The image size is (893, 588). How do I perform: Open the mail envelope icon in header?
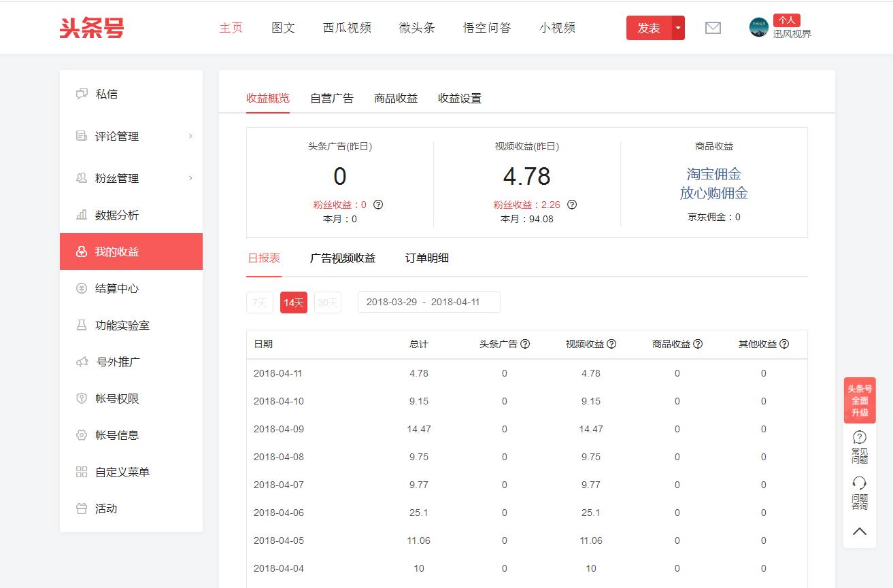(713, 28)
